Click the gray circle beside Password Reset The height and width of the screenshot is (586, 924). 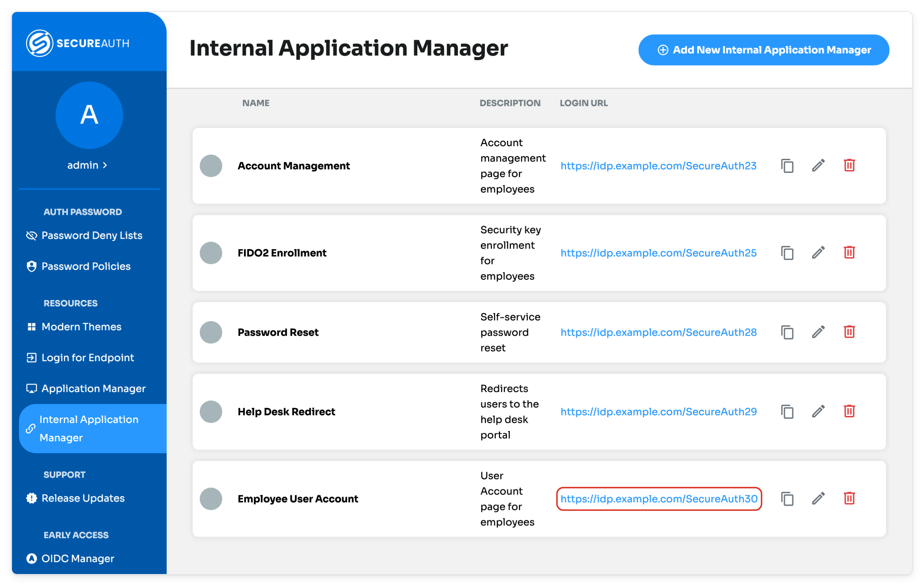click(x=211, y=332)
